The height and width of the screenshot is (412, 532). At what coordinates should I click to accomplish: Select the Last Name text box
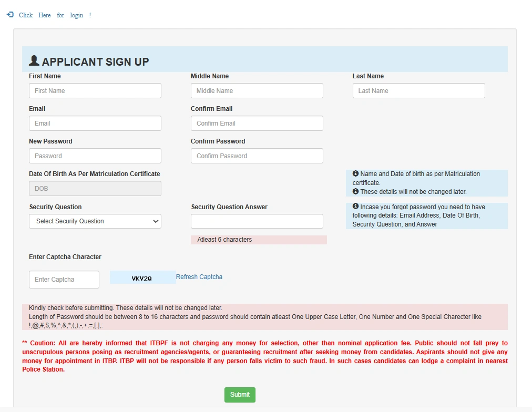[x=418, y=91]
